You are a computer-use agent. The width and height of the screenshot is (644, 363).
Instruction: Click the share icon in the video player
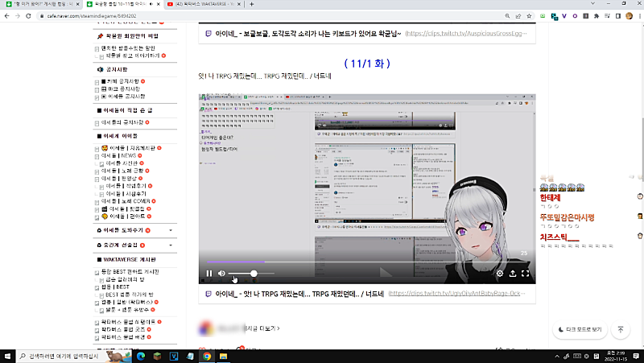point(513,273)
